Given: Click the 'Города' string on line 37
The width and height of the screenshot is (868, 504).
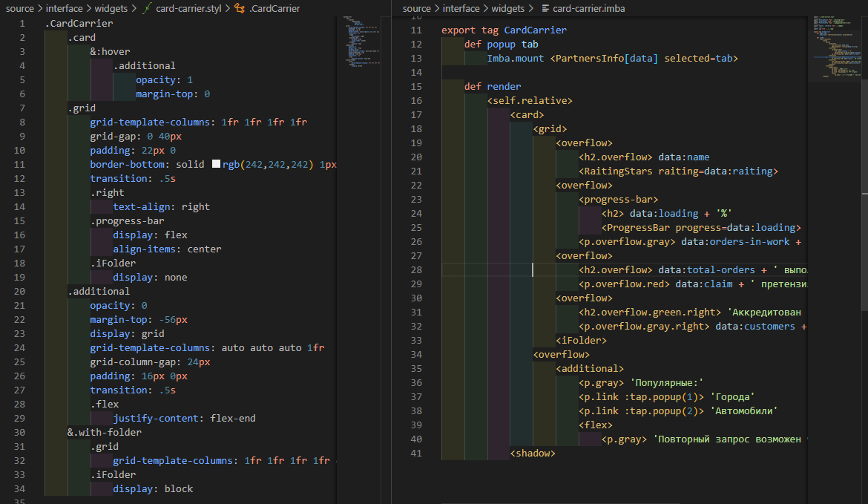Looking at the screenshot, I should [732, 396].
